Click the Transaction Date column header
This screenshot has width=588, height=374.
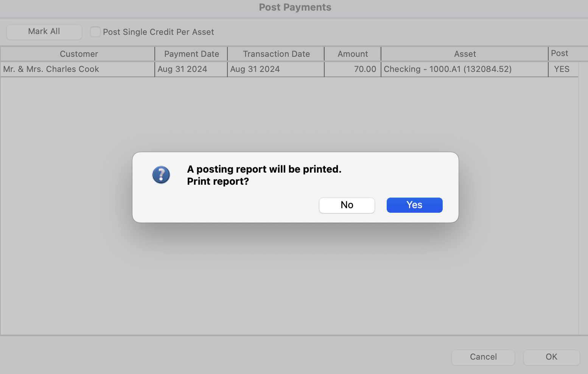click(276, 54)
